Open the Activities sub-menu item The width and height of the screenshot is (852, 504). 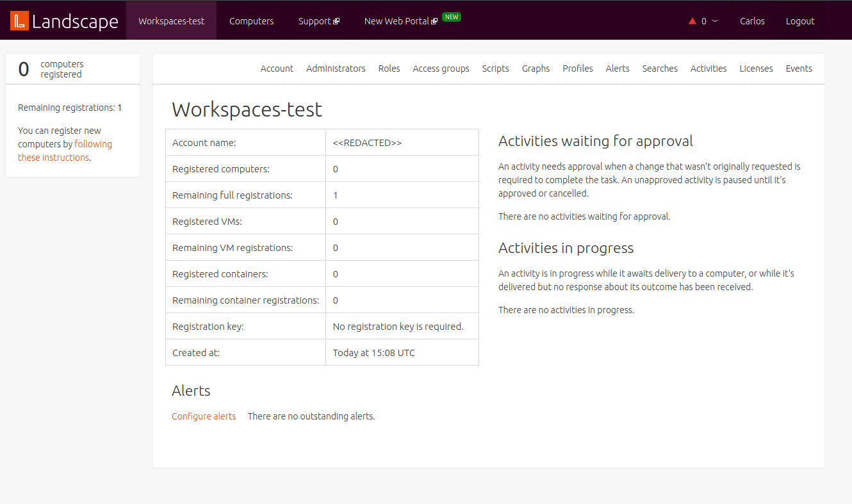pos(709,69)
